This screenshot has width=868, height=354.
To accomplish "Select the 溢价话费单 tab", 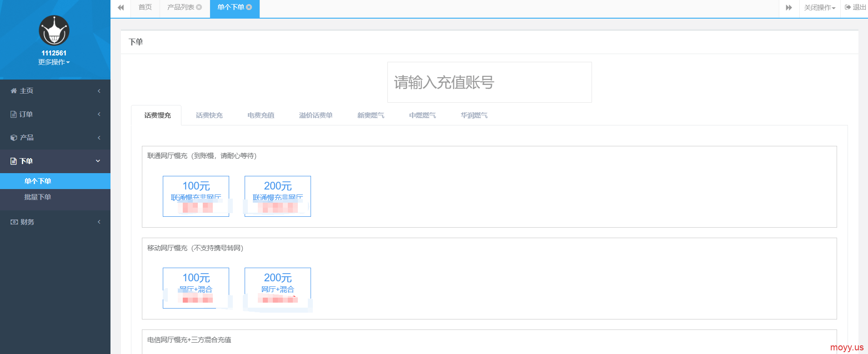I will coord(316,115).
